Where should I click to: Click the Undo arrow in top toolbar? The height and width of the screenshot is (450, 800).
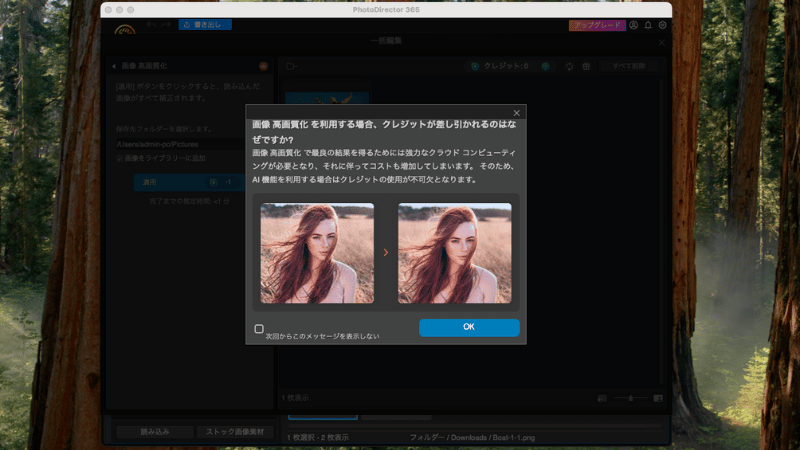pyautogui.click(x=152, y=24)
